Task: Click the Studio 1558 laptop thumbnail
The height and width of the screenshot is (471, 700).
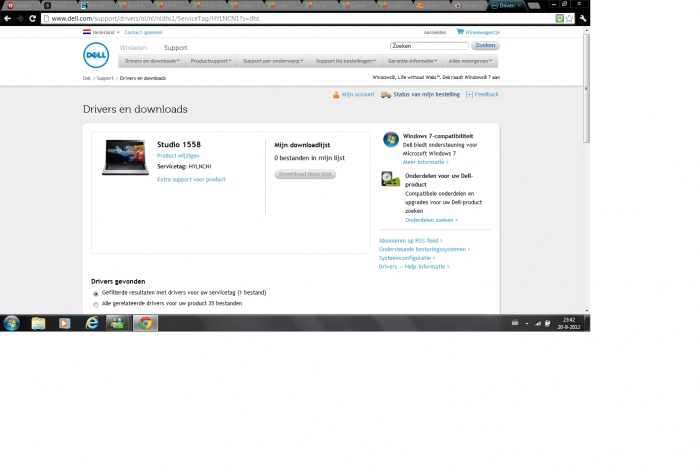Action: click(125, 157)
